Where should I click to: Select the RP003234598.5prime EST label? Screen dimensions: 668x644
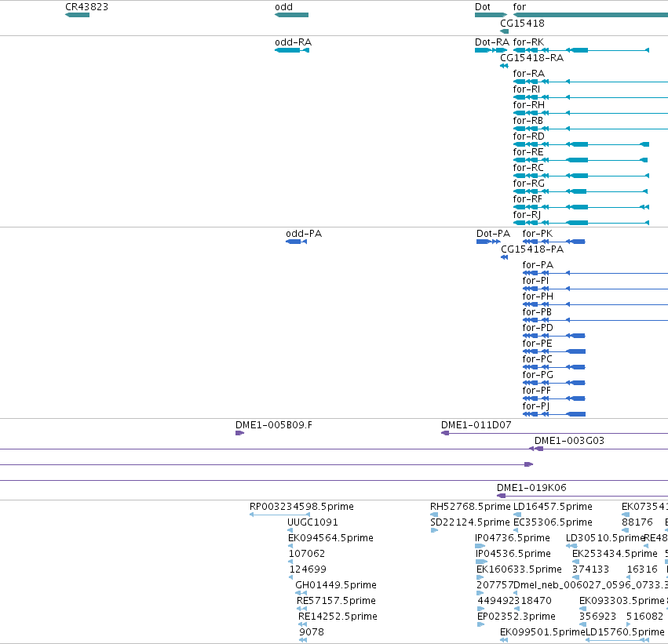301,507
